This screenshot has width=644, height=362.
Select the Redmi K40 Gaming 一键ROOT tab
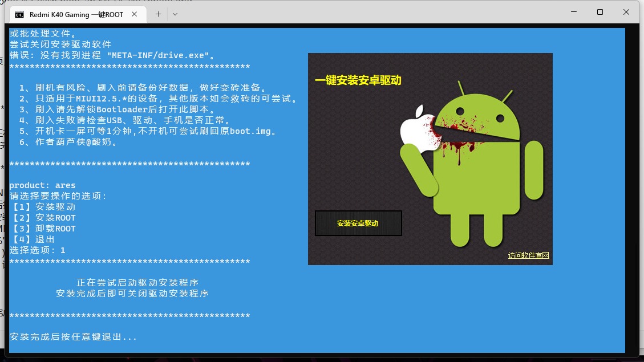pyautogui.click(x=76, y=14)
